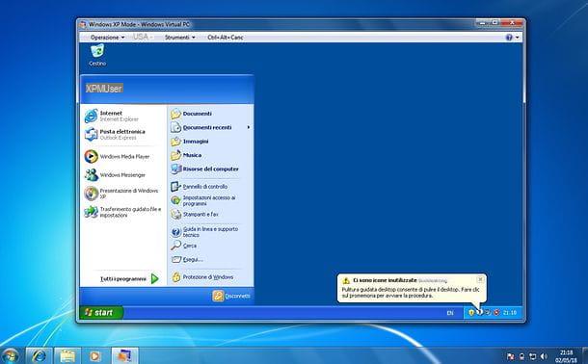This screenshot has height=364, width=588.
Task: Open the Musica folder
Action: pyautogui.click(x=186, y=155)
